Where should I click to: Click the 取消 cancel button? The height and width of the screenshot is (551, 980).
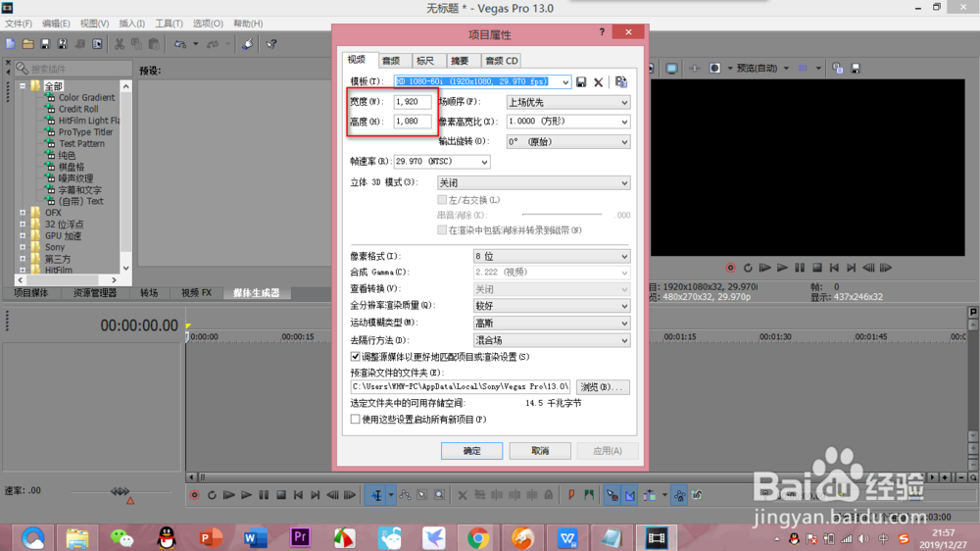[540, 451]
